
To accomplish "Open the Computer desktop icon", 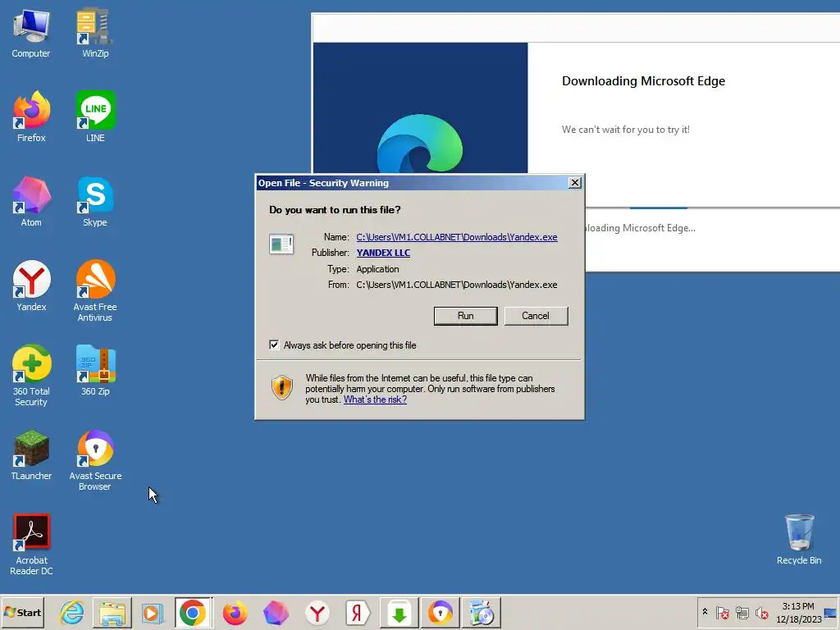I will [31, 33].
